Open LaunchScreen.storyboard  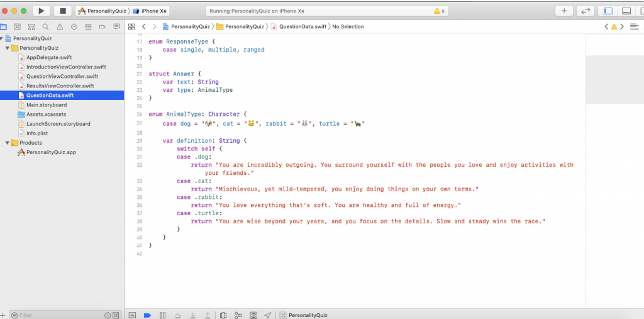click(54, 124)
